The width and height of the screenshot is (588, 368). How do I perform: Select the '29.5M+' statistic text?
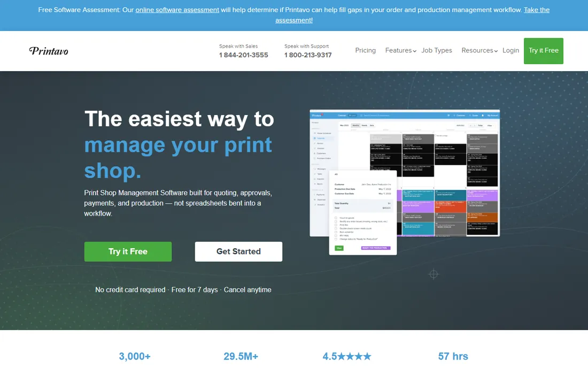click(x=241, y=356)
